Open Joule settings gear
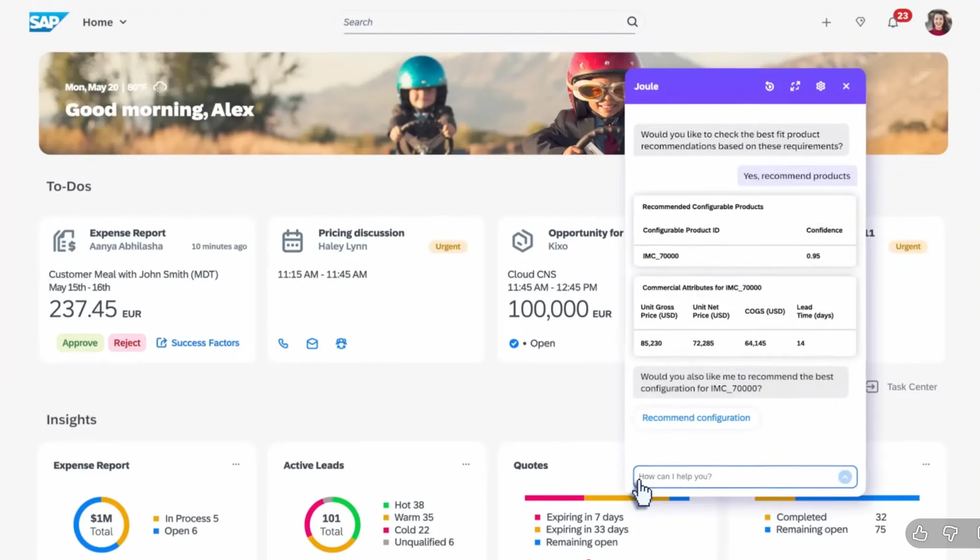Viewport: 980px width, 560px height. (821, 86)
